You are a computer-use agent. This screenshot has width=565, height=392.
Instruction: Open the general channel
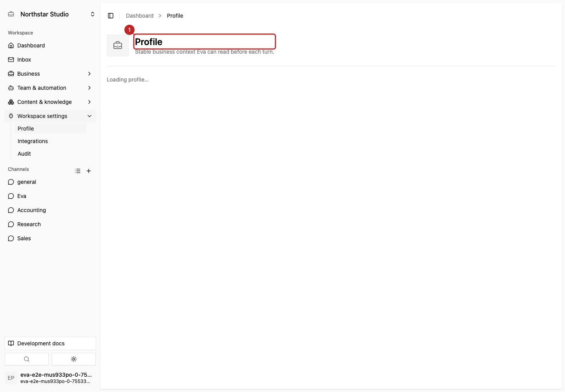(x=50, y=182)
